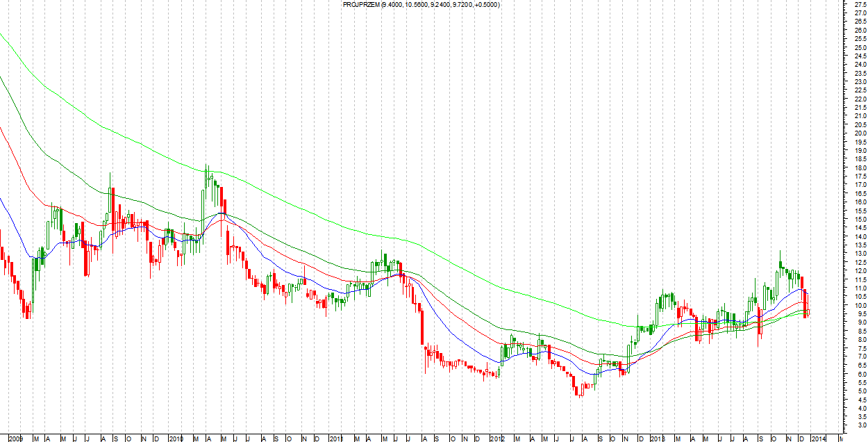Select the 2014 year label on time axis

coord(819,438)
